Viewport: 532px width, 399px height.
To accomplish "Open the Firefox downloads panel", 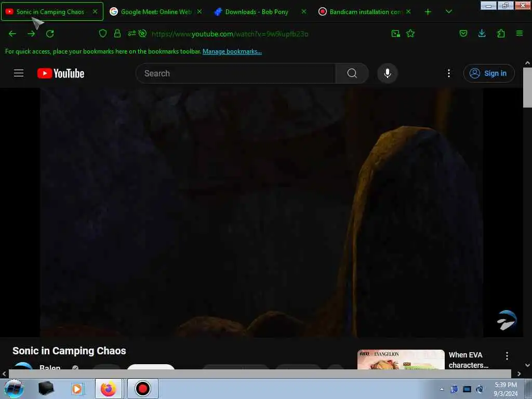I will pos(482,33).
